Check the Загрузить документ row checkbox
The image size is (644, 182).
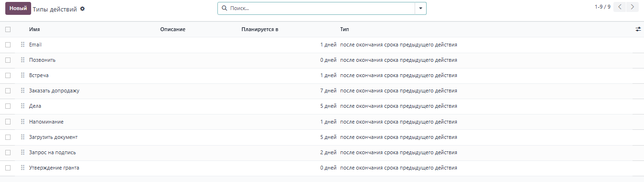[x=8, y=137]
